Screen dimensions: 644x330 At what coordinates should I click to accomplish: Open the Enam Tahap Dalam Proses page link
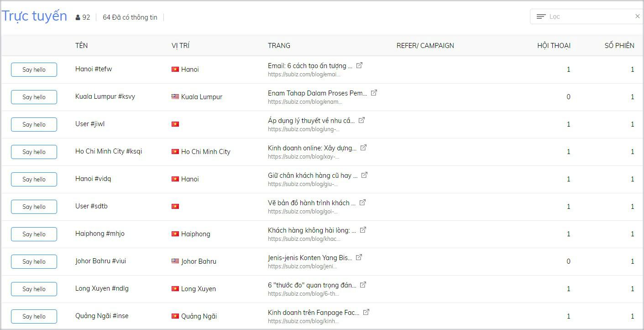(317, 93)
